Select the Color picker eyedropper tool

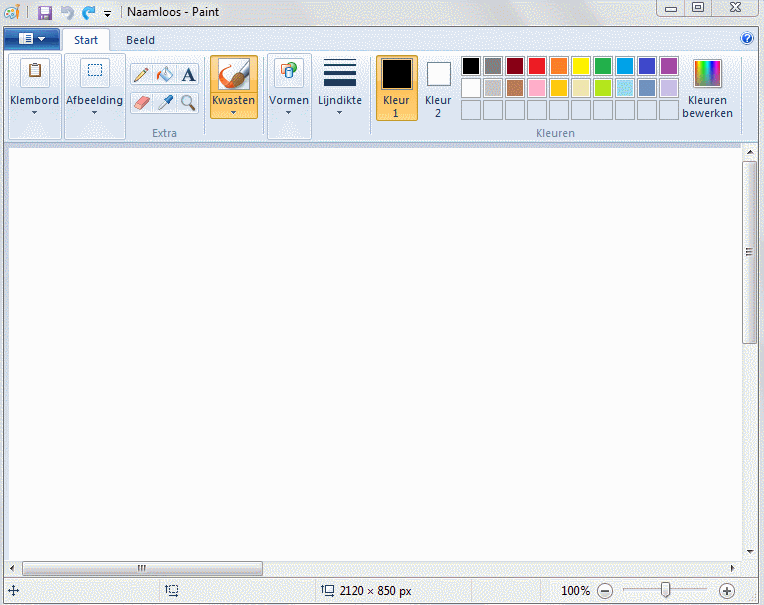click(165, 102)
